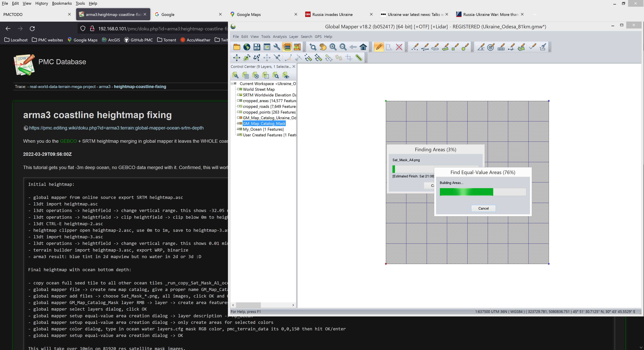Click the Zoom In magnifier icon
Viewport: 644px width, 350px height.
[333, 47]
